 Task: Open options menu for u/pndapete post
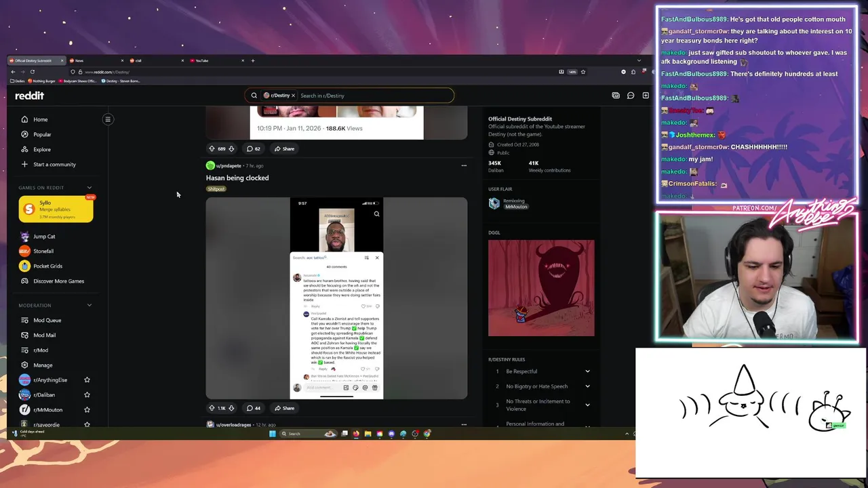click(x=464, y=165)
